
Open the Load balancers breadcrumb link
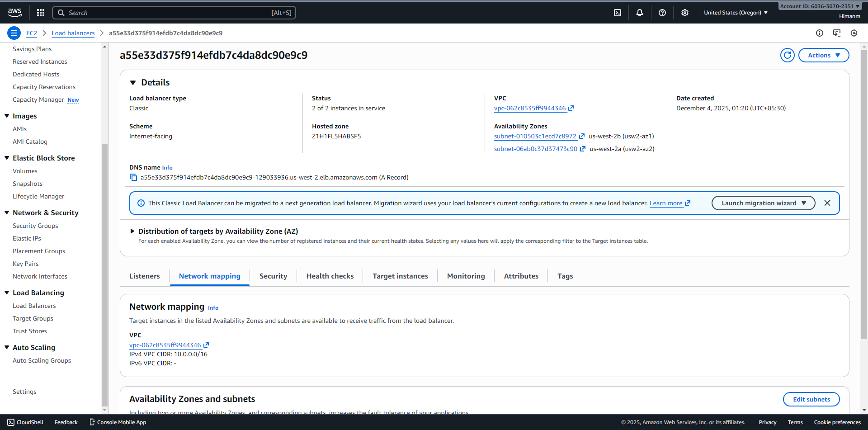pyautogui.click(x=73, y=33)
